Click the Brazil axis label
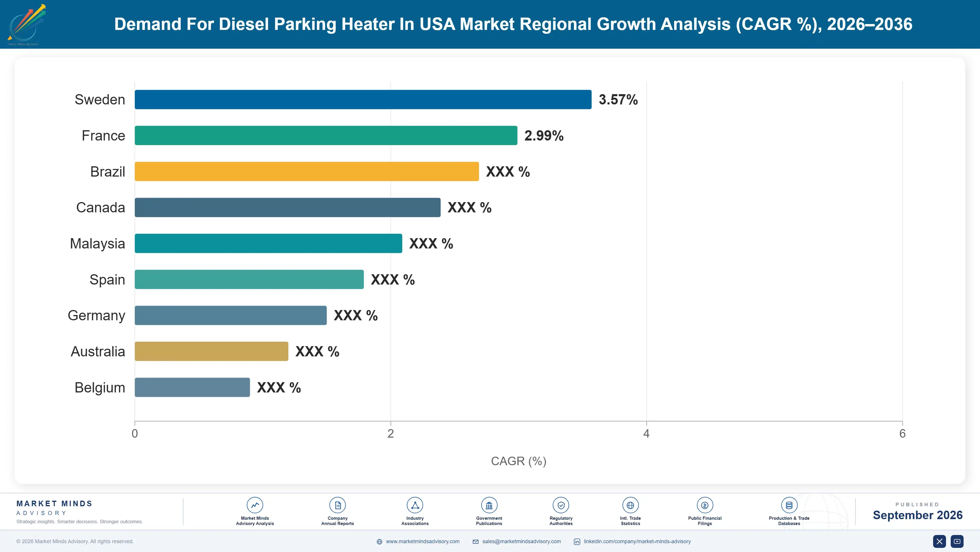980x552 pixels. coord(108,172)
